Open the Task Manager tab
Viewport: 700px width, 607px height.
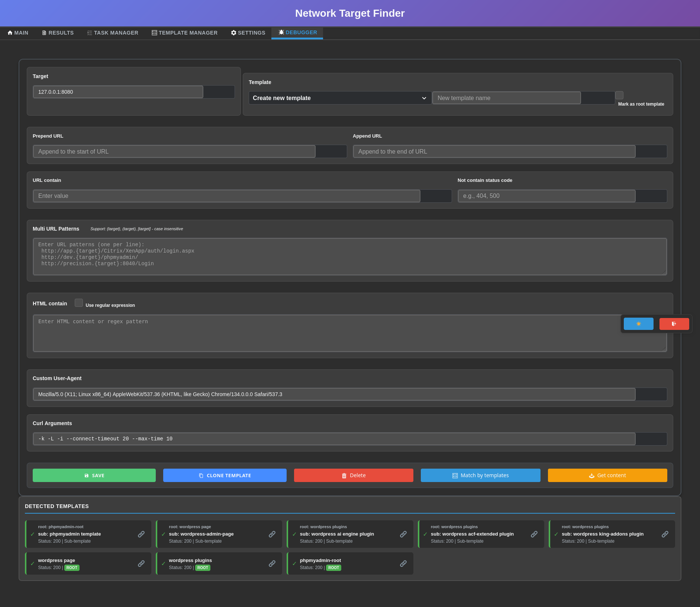pos(113,33)
